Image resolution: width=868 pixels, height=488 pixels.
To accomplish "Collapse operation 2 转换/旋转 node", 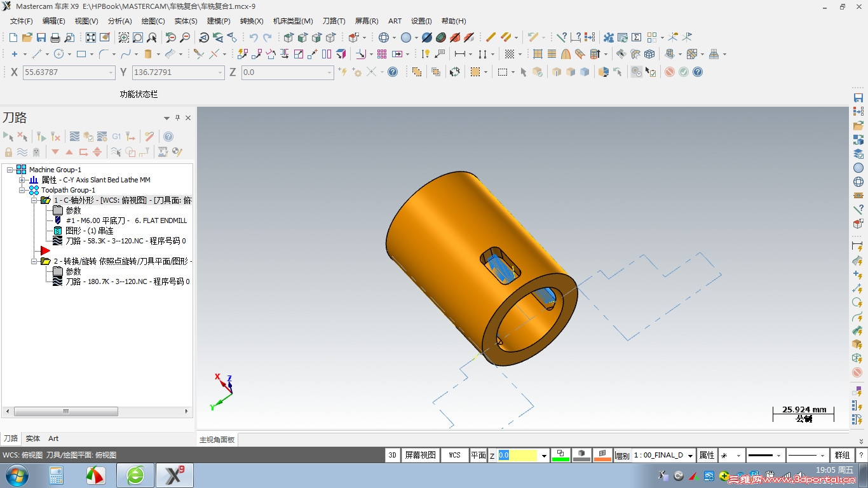I will click(x=34, y=261).
